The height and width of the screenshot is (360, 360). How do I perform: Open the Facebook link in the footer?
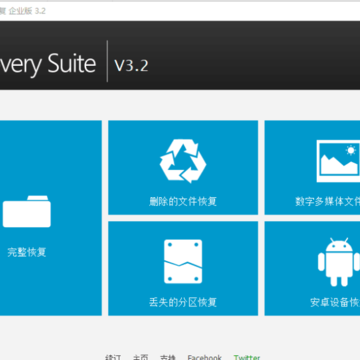point(205,357)
